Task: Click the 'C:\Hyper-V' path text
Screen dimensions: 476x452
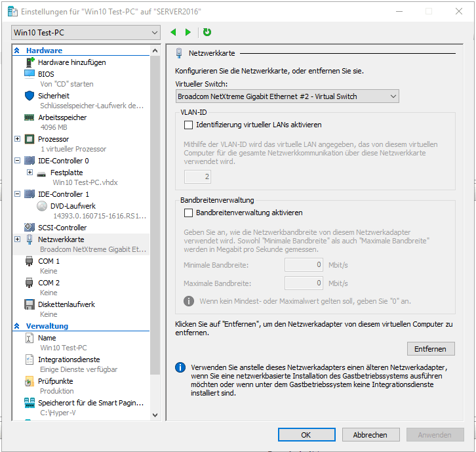Action: pos(58,413)
